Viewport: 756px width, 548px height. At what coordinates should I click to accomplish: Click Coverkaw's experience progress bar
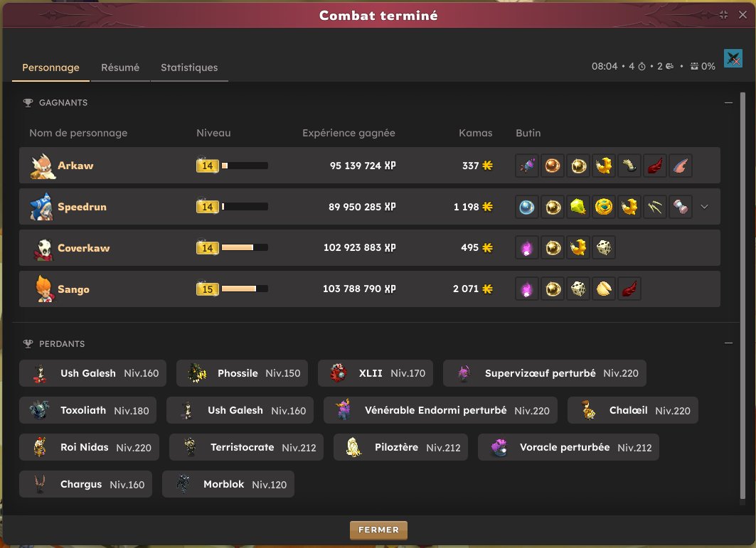245,248
